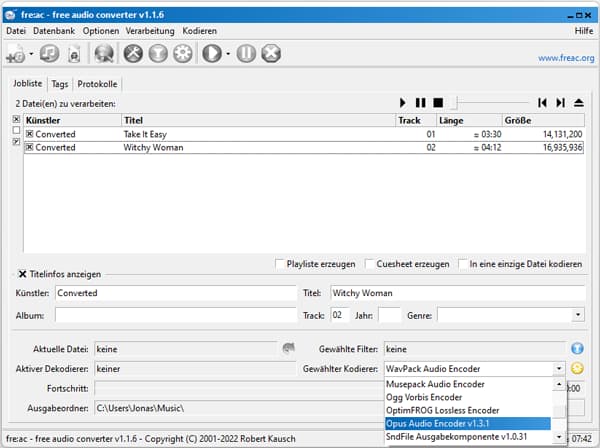The height and width of the screenshot is (448, 600).
Task: Click the blue filter configuration icon
Action: (577, 349)
